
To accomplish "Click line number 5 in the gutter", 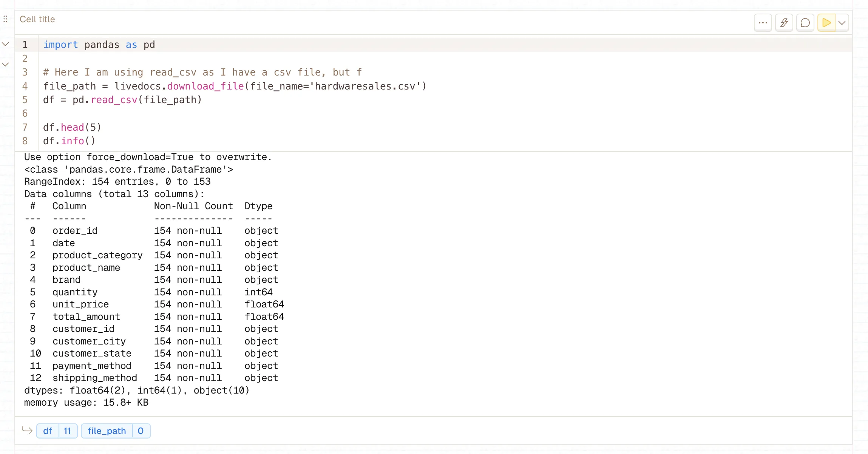I will coord(25,99).
